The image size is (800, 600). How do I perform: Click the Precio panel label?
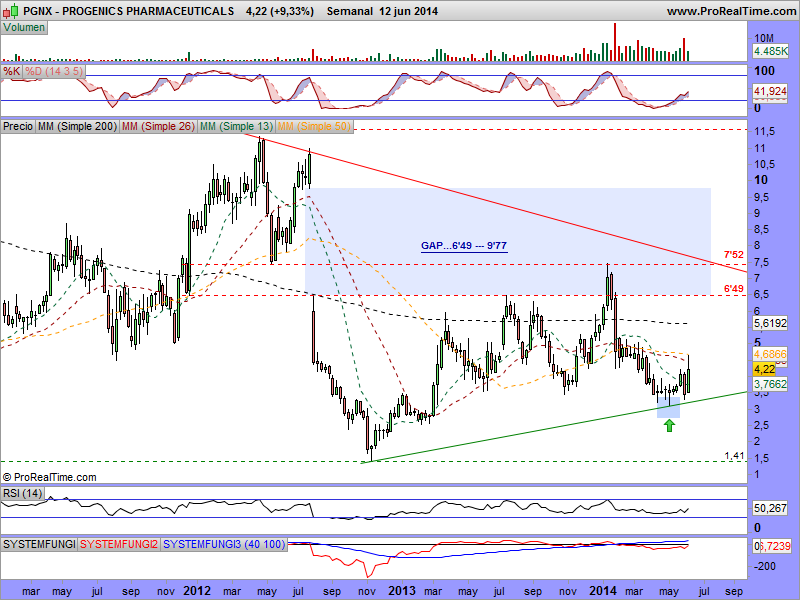[18, 126]
